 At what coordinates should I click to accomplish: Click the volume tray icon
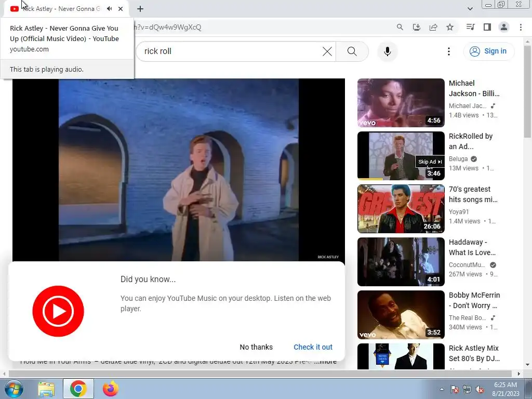480,389
